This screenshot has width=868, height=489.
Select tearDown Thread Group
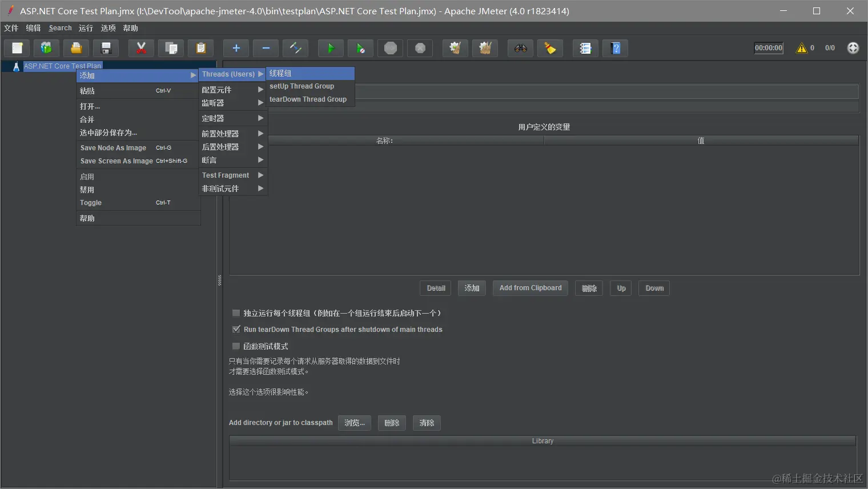tap(310, 99)
